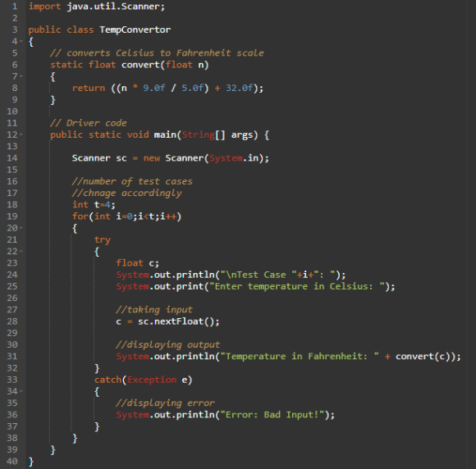Place cursor on 9.0f literal in return statement
476x469 pixels.
click(154, 88)
